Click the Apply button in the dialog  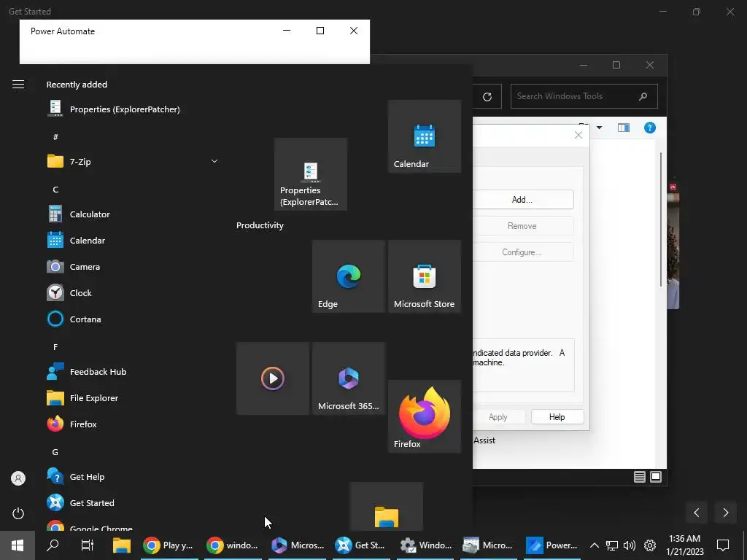tap(498, 416)
